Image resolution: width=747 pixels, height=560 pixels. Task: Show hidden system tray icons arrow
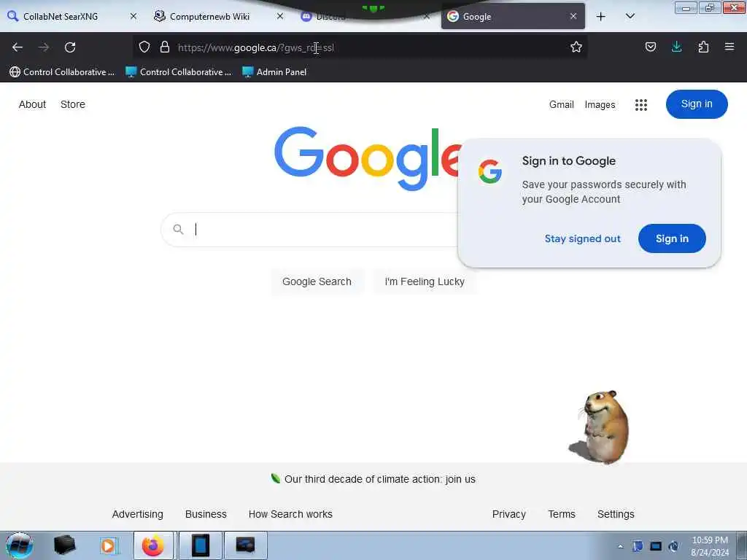click(x=620, y=546)
